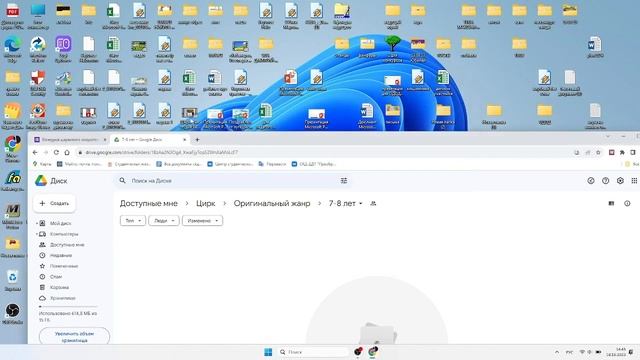The width and height of the screenshot is (640, 360).
Task: Click the Поиск на Диске search field
Action: click(233, 180)
